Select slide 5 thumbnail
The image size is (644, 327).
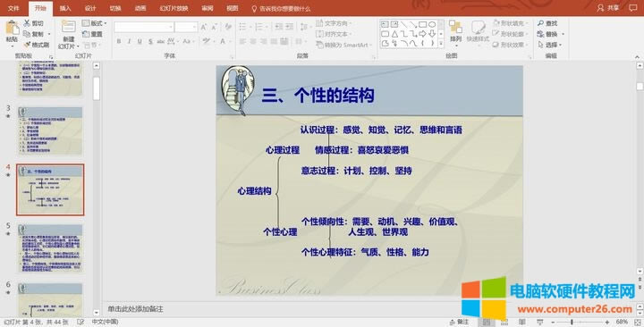(50, 248)
